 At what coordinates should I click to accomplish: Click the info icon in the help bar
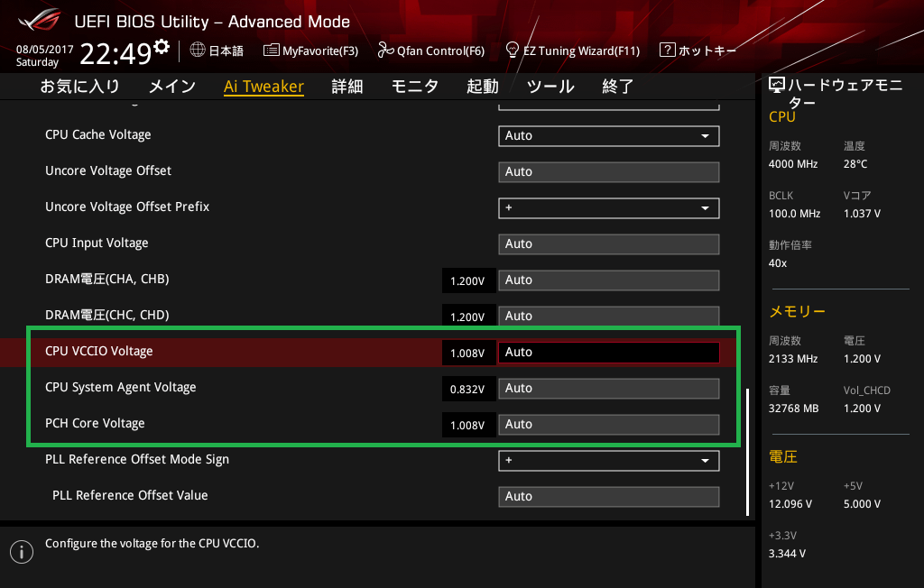click(x=22, y=552)
